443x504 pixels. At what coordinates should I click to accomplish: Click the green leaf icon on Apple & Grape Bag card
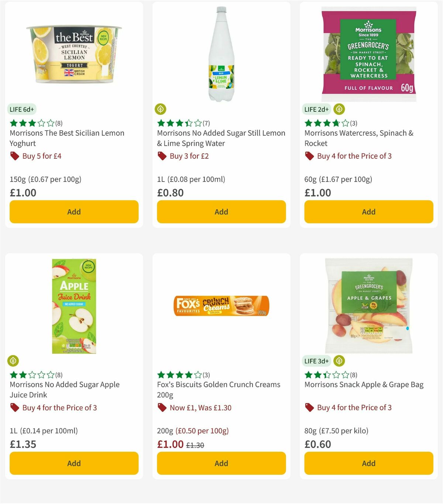click(x=339, y=361)
